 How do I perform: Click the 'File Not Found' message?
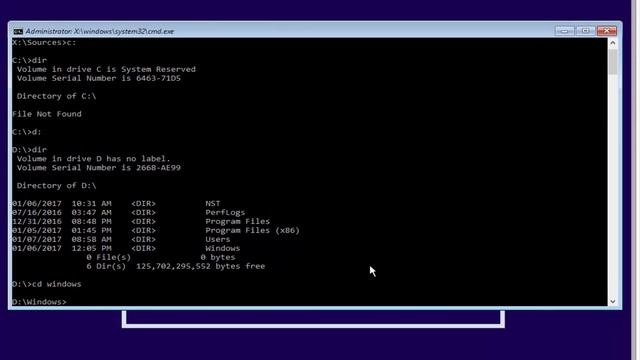(47, 114)
